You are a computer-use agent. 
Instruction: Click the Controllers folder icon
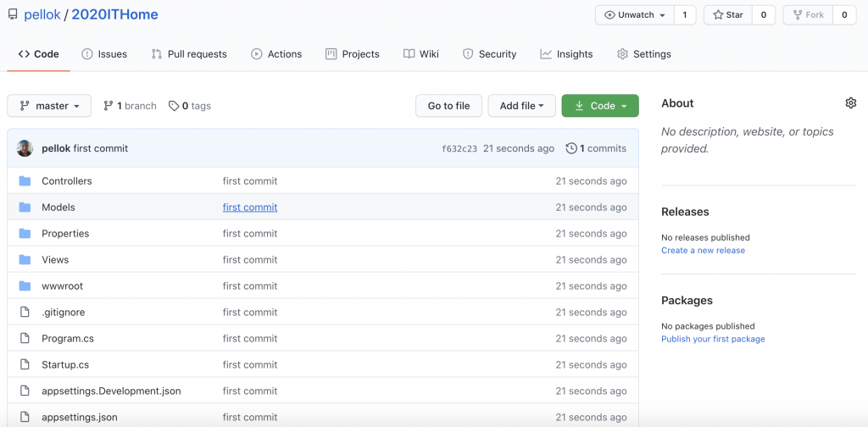(25, 181)
